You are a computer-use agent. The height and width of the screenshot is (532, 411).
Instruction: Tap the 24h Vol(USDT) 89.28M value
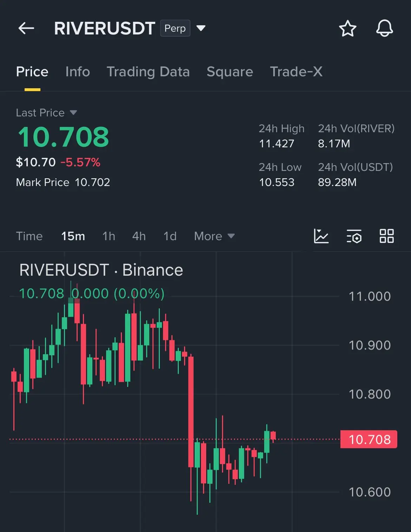[337, 182]
